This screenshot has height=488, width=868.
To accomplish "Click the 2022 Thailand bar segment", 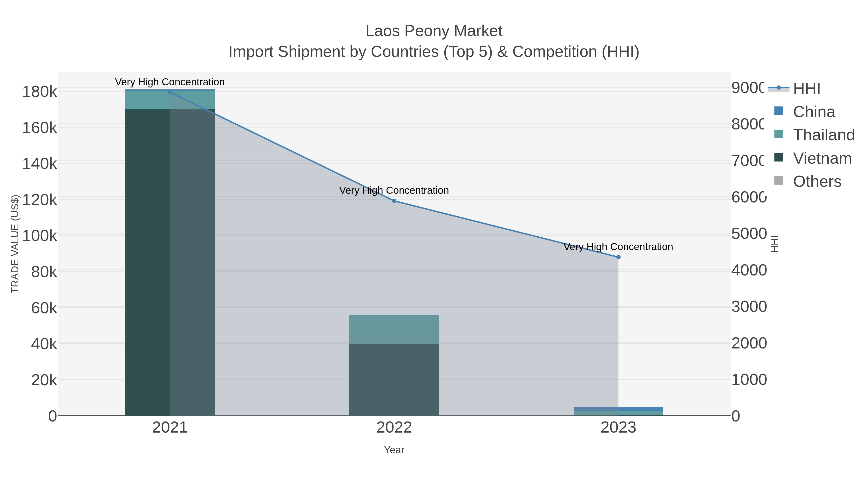I will (x=394, y=329).
